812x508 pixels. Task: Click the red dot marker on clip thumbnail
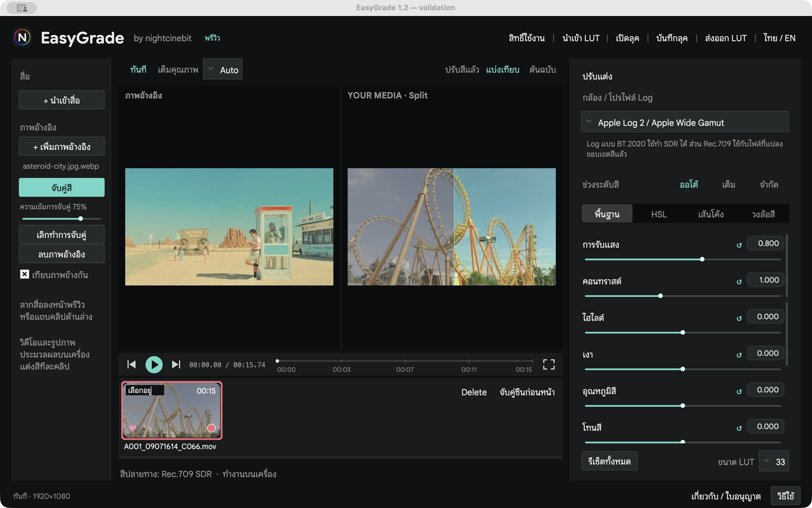click(211, 428)
